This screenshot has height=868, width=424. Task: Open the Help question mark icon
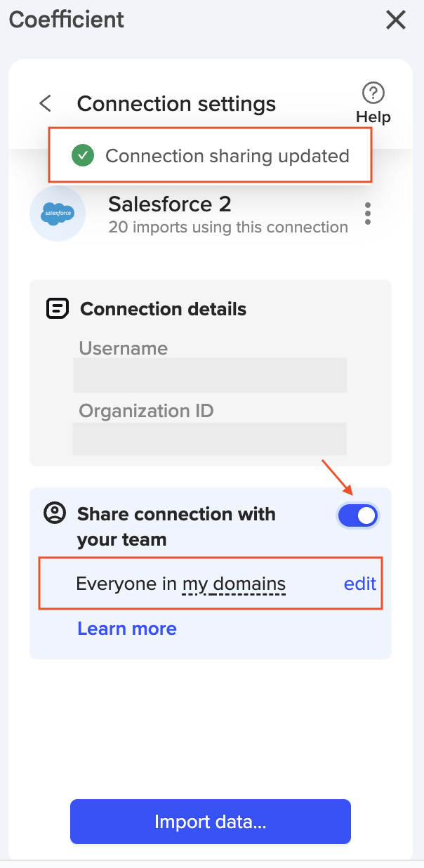pos(373,93)
